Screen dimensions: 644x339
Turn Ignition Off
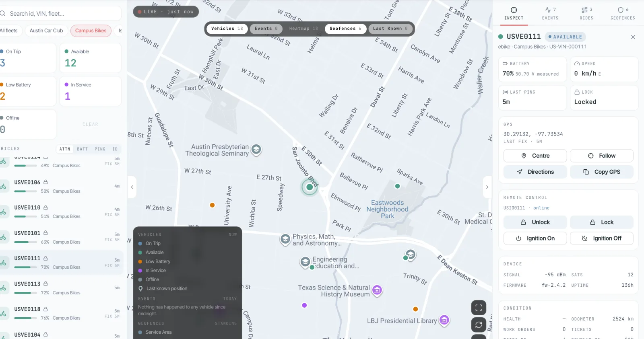pyautogui.click(x=602, y=238)
